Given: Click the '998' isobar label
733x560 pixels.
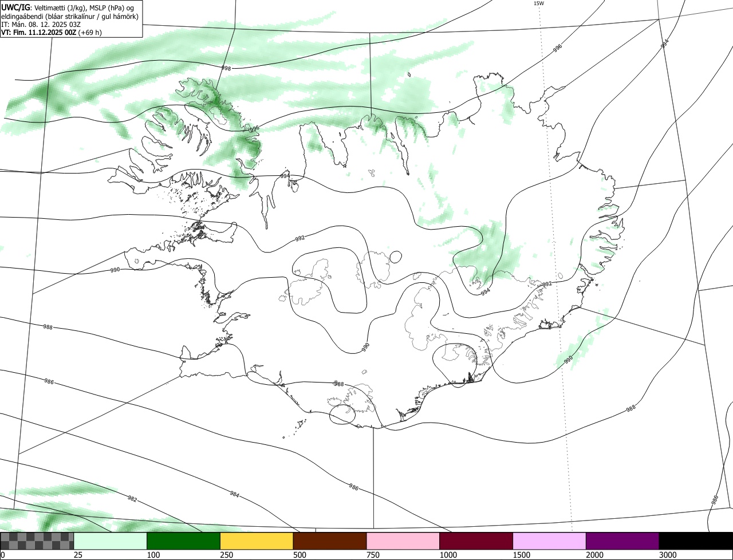Looking at the screenshot, I should pyautogui.click(x=226, y=68).
